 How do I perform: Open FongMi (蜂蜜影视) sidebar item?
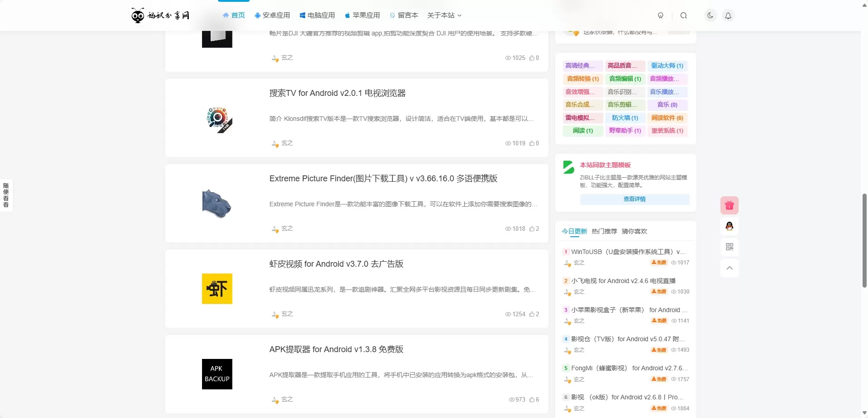pos(629,368)
